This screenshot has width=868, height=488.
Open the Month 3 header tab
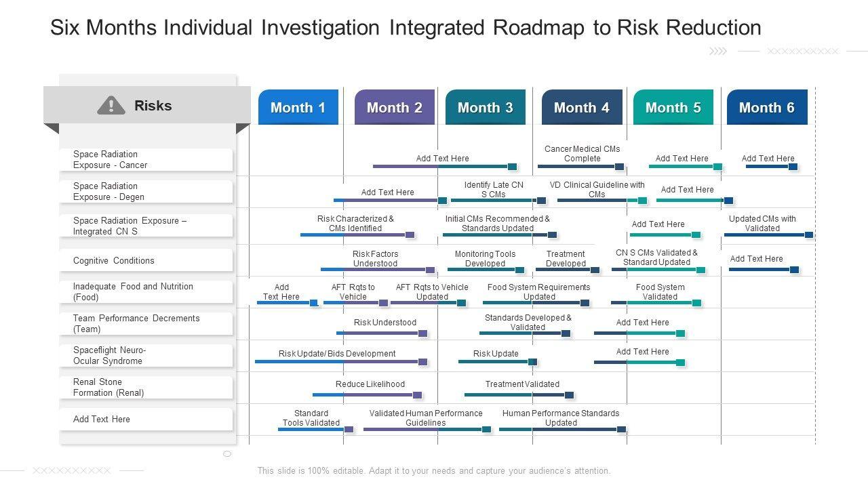pos(485,107)
